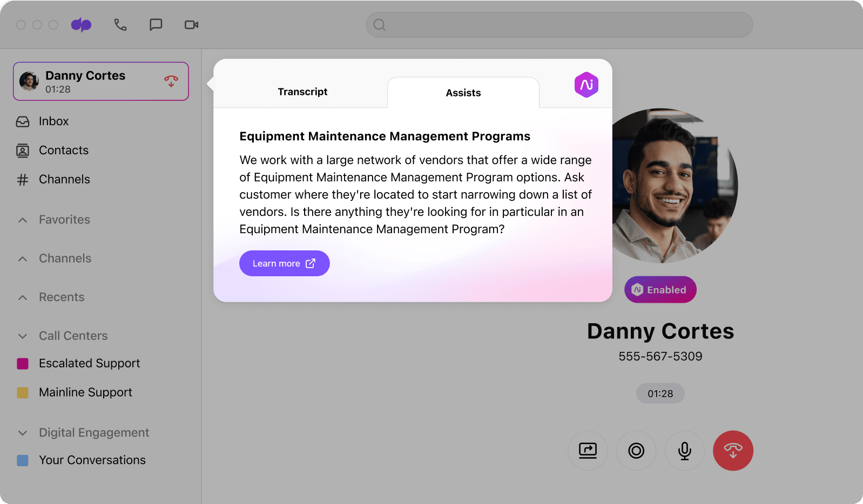This screenshot has height=504, width=863.
Task: Expand the Favorites section chevron
Action: 23,220
